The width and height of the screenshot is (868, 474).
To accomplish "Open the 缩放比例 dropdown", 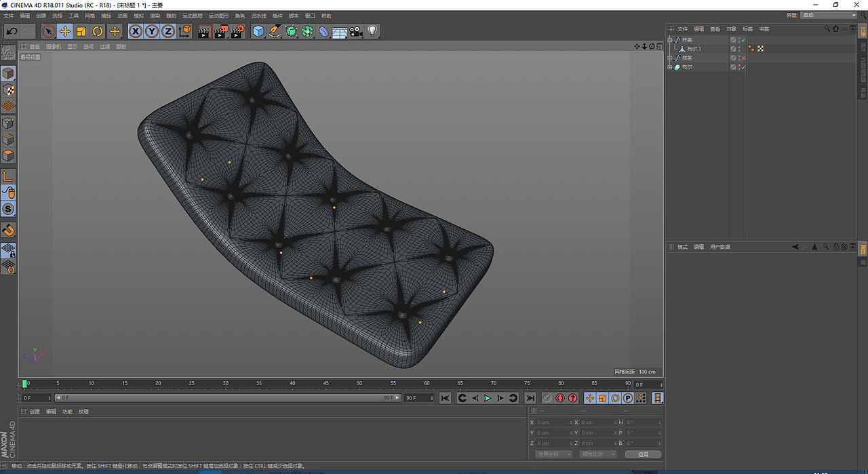I will [x=598, y=454].
